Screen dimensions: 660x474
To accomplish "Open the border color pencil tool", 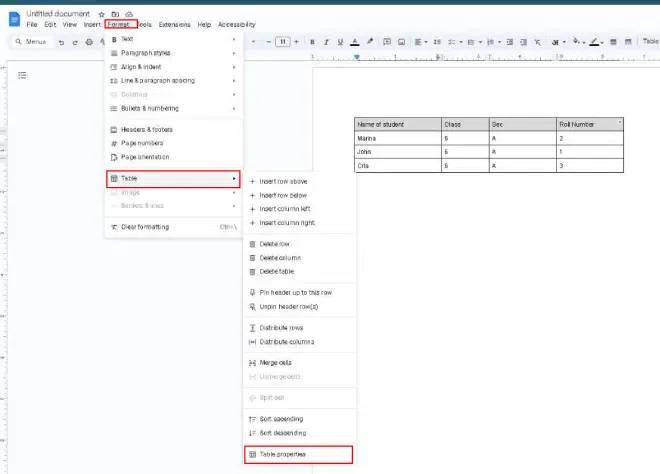I will [x=594, y=42].
